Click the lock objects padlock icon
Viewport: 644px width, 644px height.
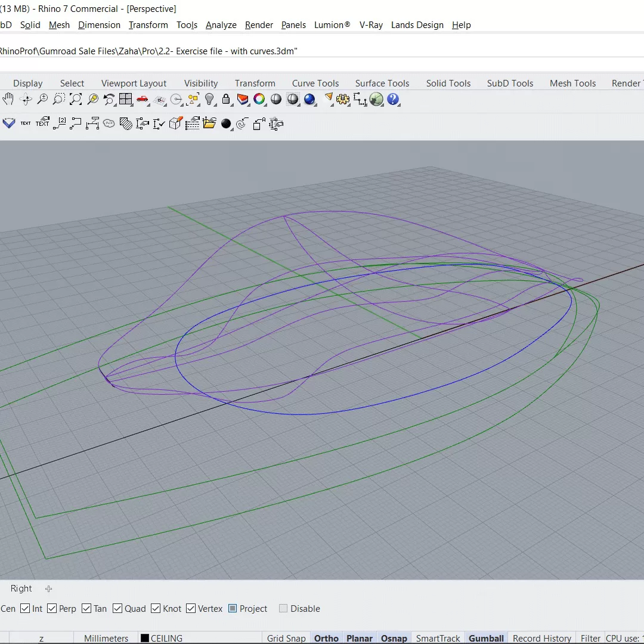(226, 99)
